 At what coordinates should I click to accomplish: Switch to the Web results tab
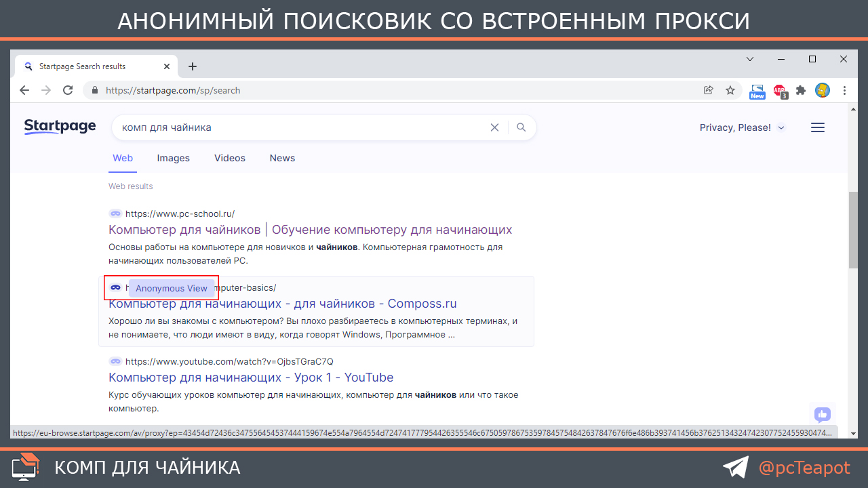[123, 158]
